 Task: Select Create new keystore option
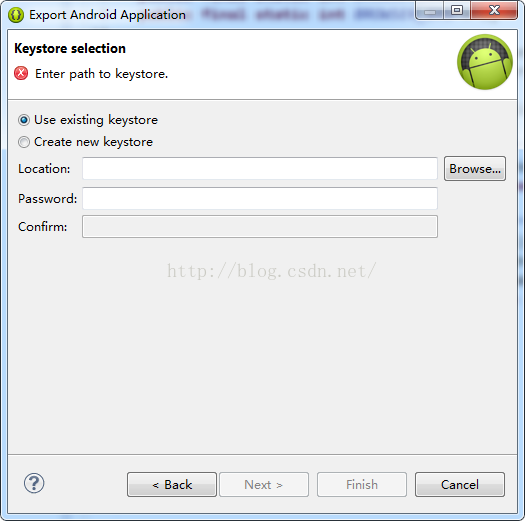point(85,142)
